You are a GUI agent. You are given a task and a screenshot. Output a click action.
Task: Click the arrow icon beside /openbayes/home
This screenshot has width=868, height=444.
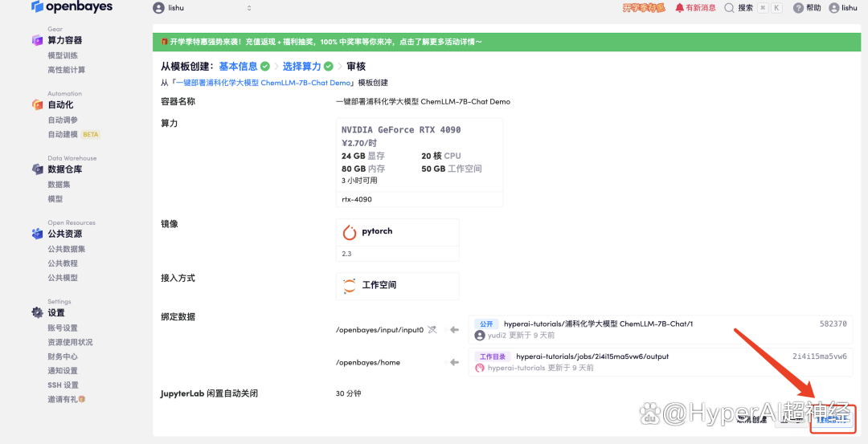pos(454,362)
